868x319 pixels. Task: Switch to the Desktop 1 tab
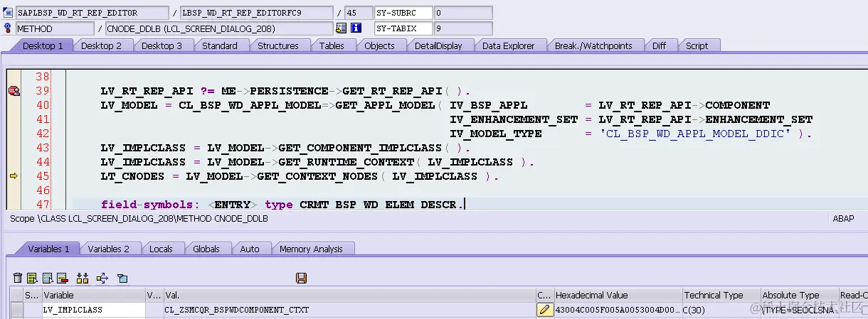point(43,45)
